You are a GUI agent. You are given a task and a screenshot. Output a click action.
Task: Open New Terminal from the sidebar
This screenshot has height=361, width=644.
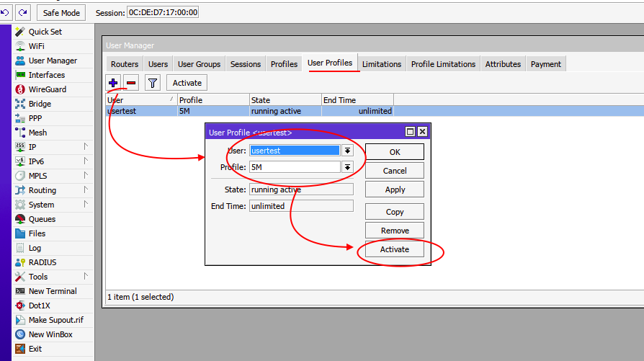52,291
